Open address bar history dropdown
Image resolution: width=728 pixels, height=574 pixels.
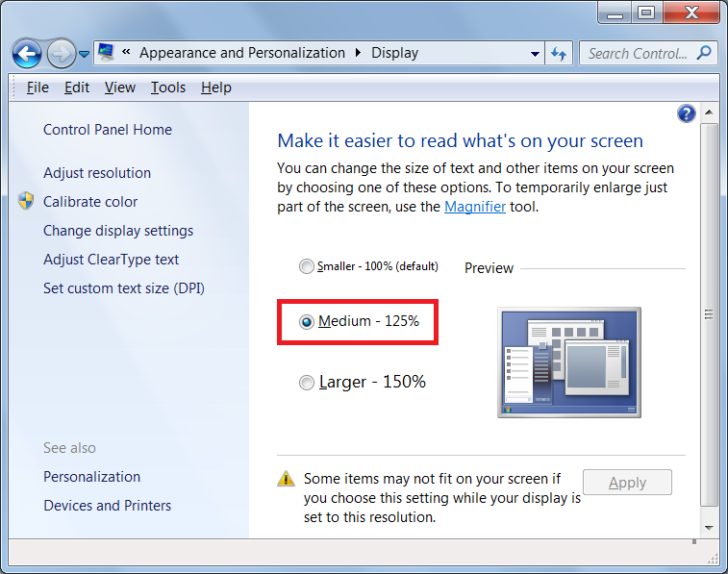[x=535, y=54]
